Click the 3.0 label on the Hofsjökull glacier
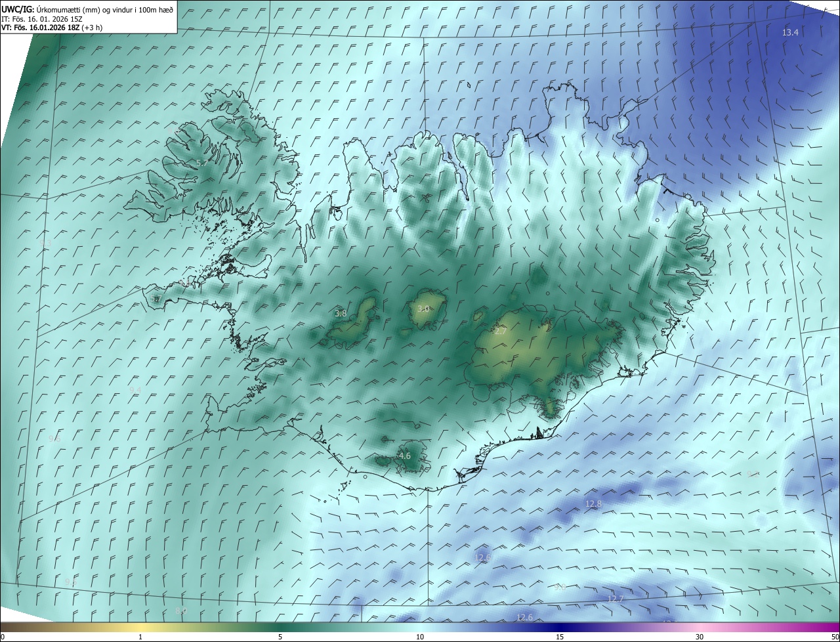840x642 pixels. (423, 309)
